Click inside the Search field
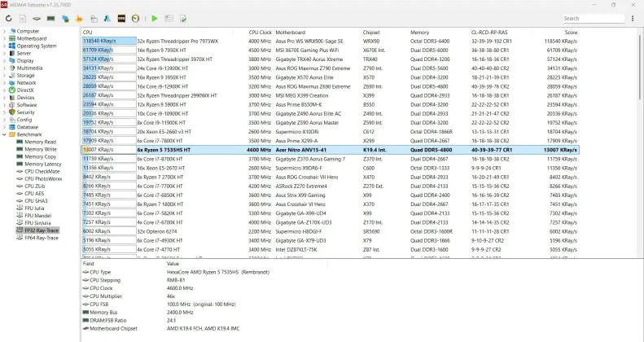Image resolution: width=644 pixels, height=342 pixels. click(593, 19)
